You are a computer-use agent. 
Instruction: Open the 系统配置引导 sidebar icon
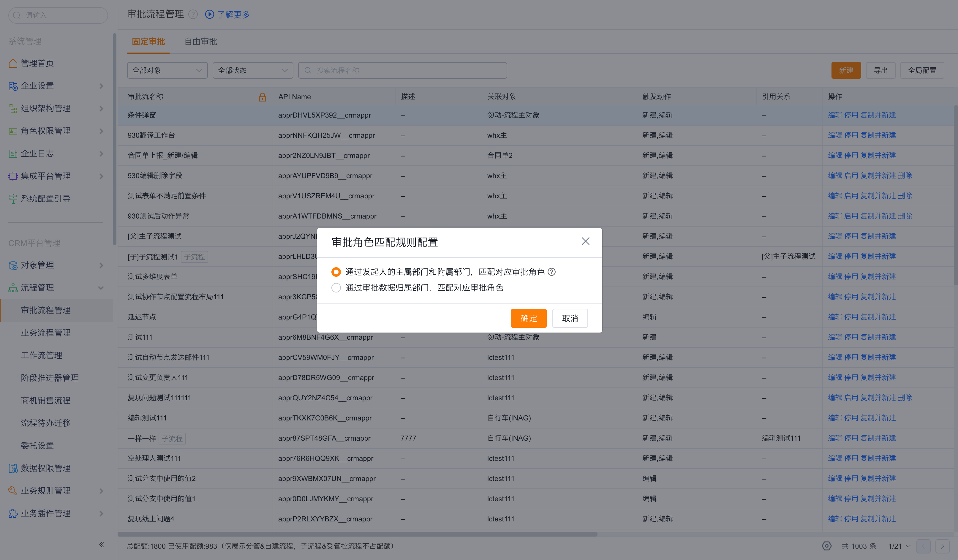(13, 198)
